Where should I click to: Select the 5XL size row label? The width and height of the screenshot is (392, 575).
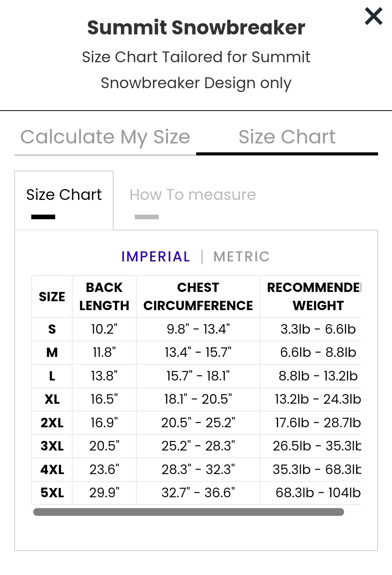click(x=52, y=493)
